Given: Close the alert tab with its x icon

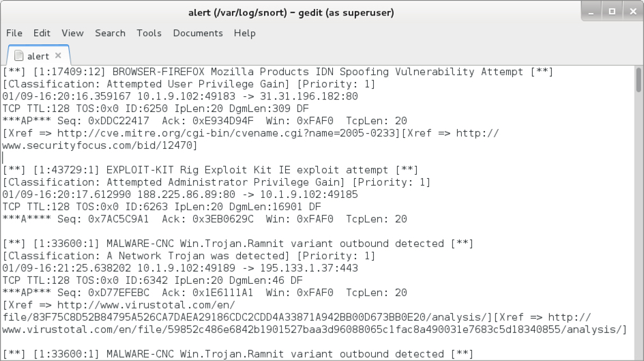Looking at the screenshot, I should [58, 55].
